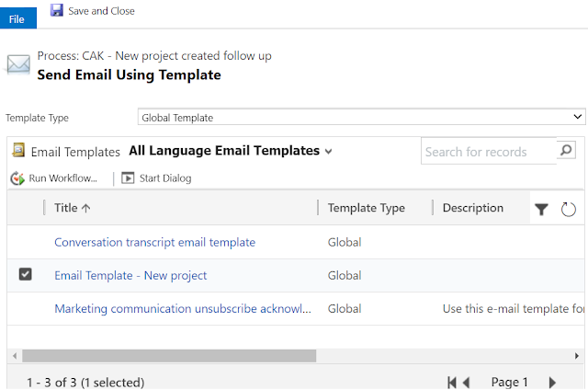The image size is (588, 390).
Task: Open Conversation transcript email template link
Action: [154, 242]
